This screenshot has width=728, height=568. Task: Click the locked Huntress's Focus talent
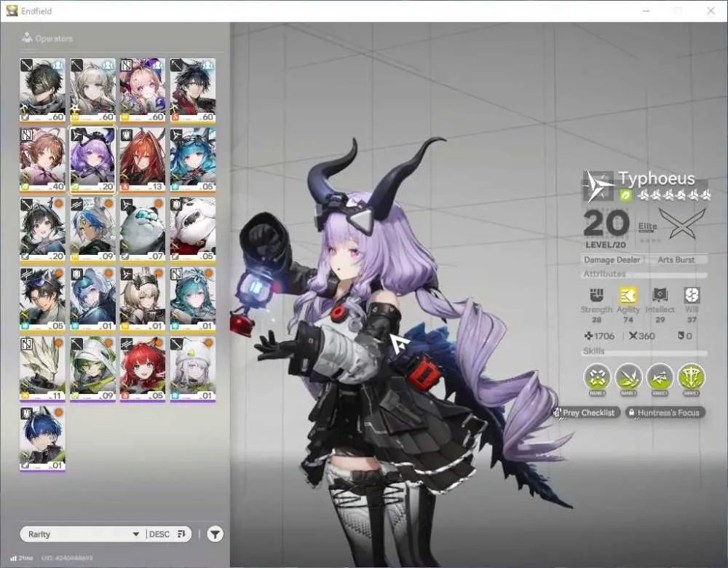[665, 412]
